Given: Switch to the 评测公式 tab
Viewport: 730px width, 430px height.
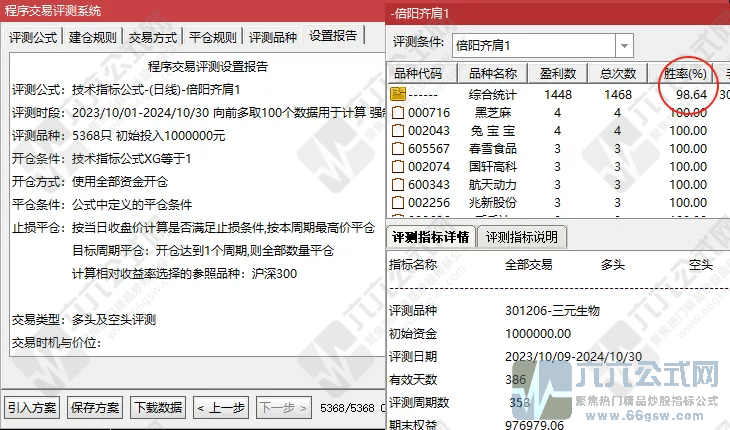Looking at the screenshot, I should [x=33, y=38].
